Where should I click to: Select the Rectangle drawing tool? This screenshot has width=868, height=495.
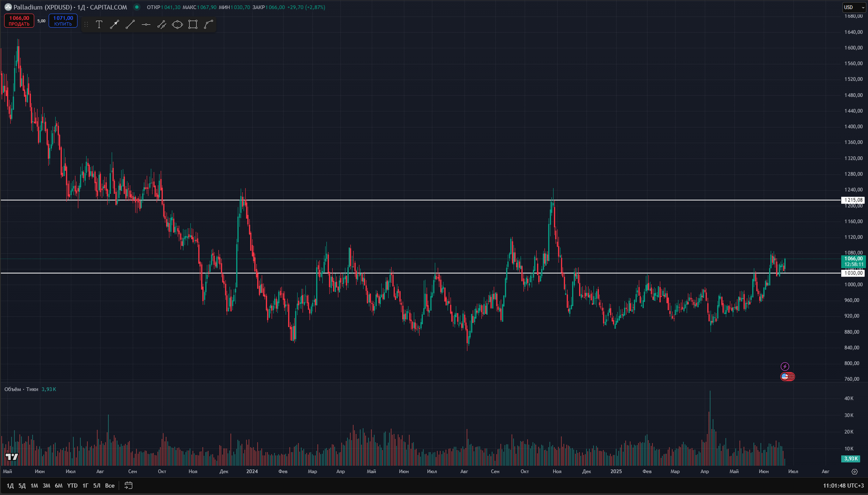(193, 25)
